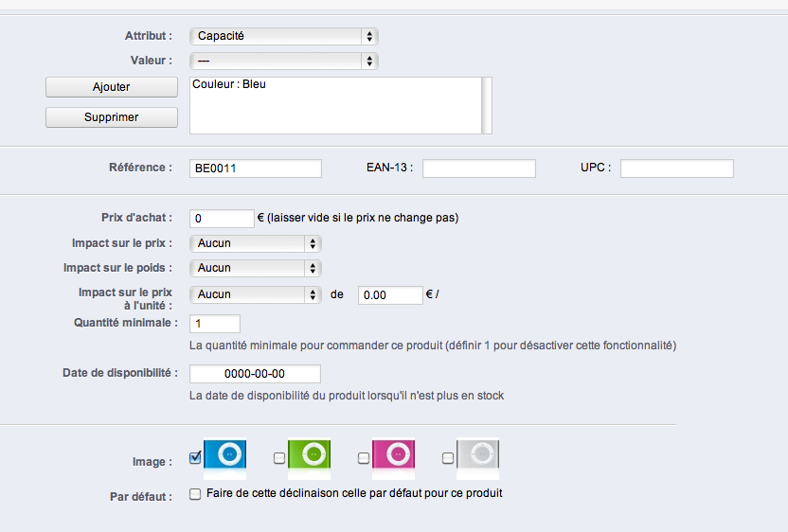Image resolution: width=788 pixels, height=532 pixels.
Task: Open the Valeur dropdown
Action: tap(284, 61)
